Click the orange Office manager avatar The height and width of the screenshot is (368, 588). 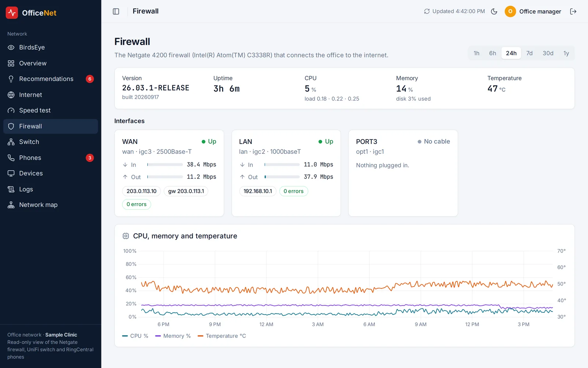coord(510,11)
